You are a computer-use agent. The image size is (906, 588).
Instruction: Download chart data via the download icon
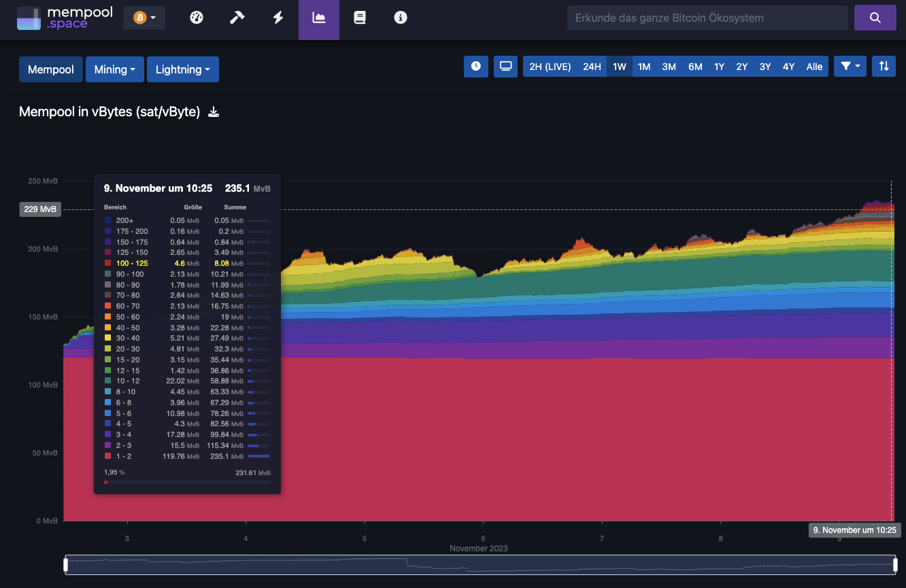coord(214,111)
